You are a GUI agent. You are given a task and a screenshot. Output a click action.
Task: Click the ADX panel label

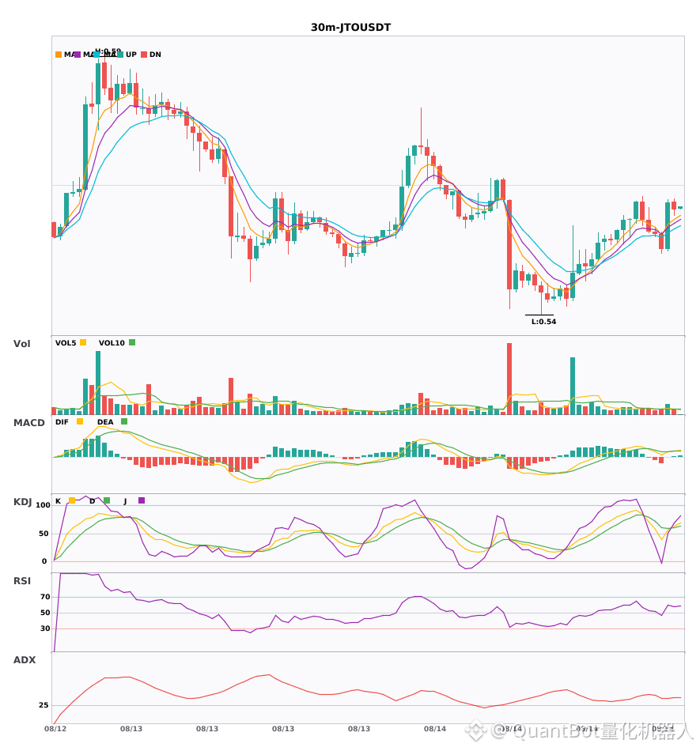25,660
